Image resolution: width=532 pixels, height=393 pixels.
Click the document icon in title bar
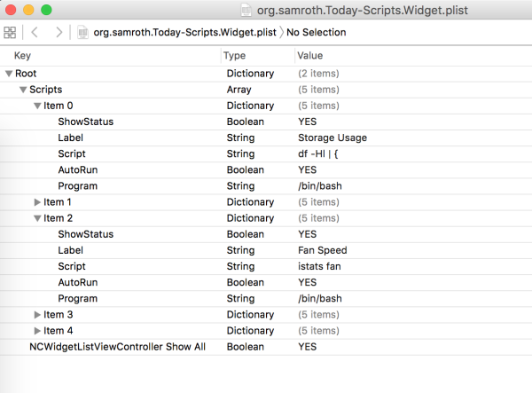click(248, 10)
